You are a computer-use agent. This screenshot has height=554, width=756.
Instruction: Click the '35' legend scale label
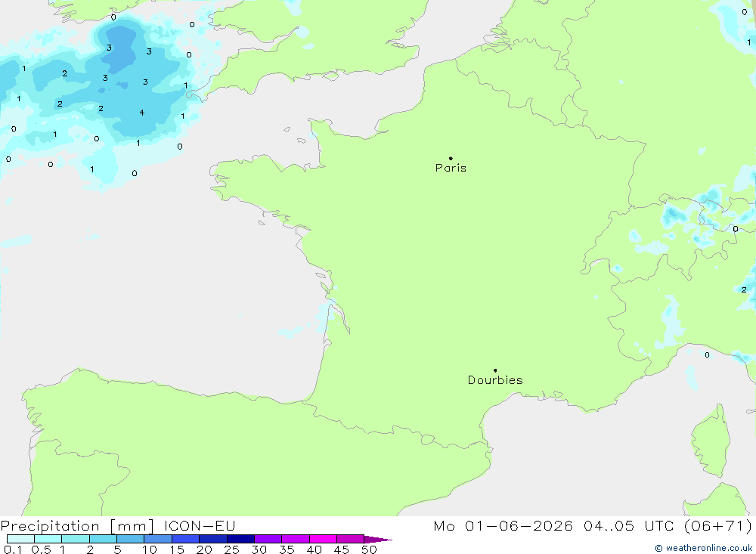pyautogui.click(x=287, y=549)
